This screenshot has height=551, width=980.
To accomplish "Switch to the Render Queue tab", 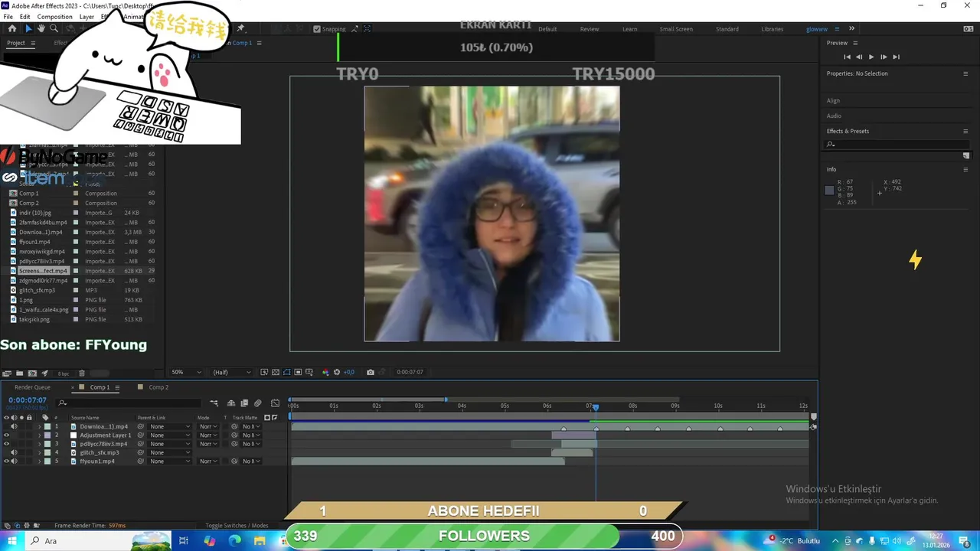I will click(32, 387).
